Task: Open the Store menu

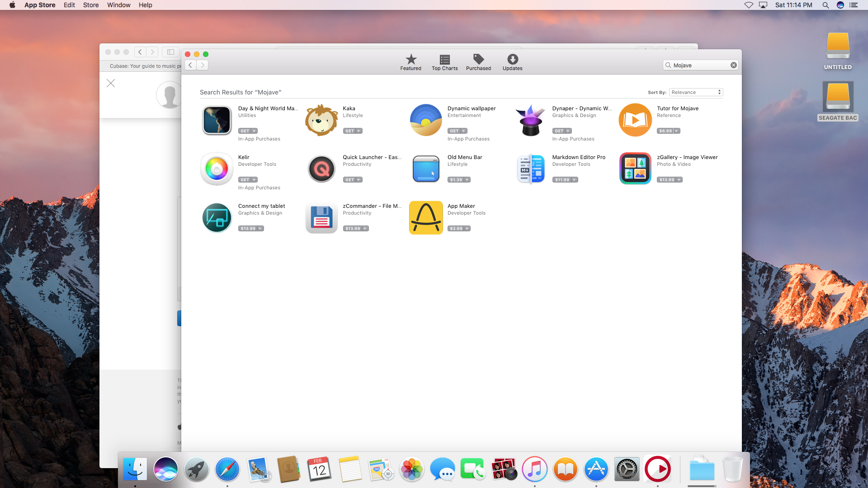Action: (91, 5)
